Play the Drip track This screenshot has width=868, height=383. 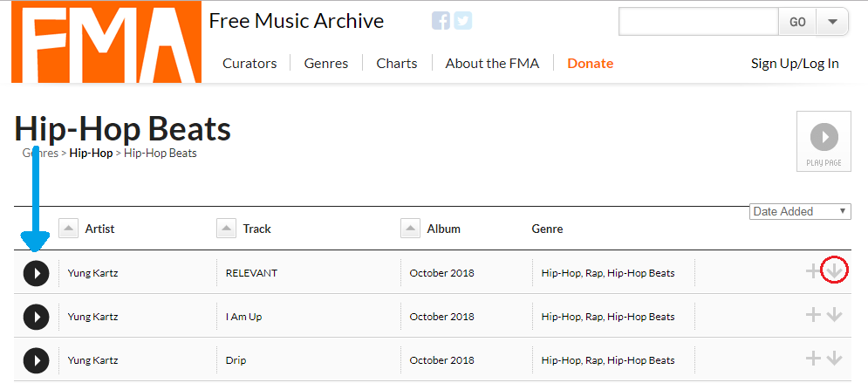point(37,361)
